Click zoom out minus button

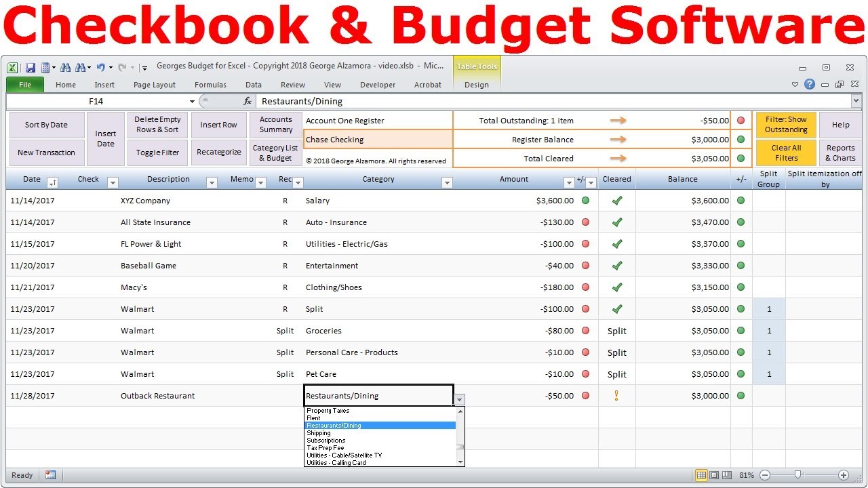pyautogui.click(x=765, y=475)
